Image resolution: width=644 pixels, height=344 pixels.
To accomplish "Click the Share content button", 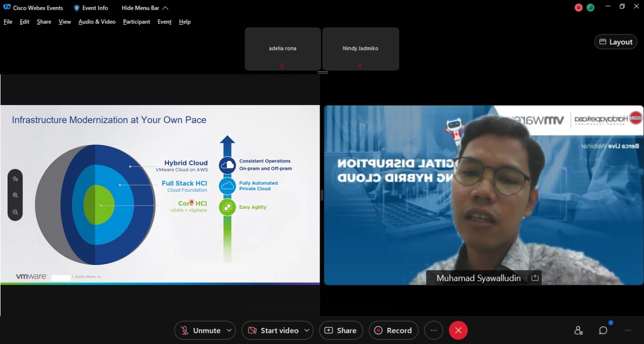I will tap(341, 330).
